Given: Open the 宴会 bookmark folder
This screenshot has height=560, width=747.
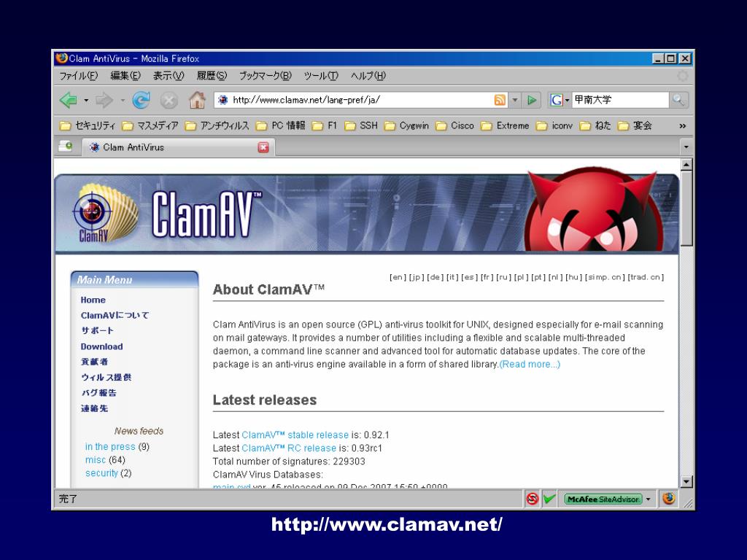Looking at the screenshot, I should click(635, 125).
